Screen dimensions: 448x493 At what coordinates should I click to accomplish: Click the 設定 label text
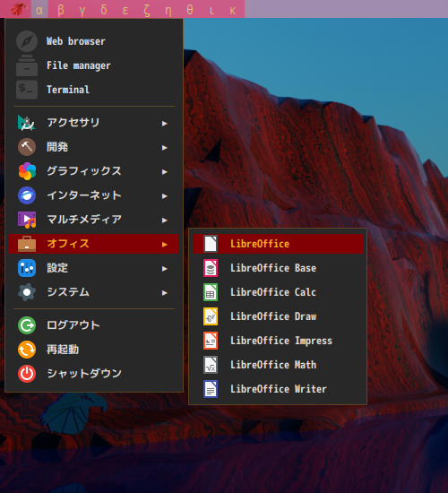pyautogui.click(x=57, y=268)
